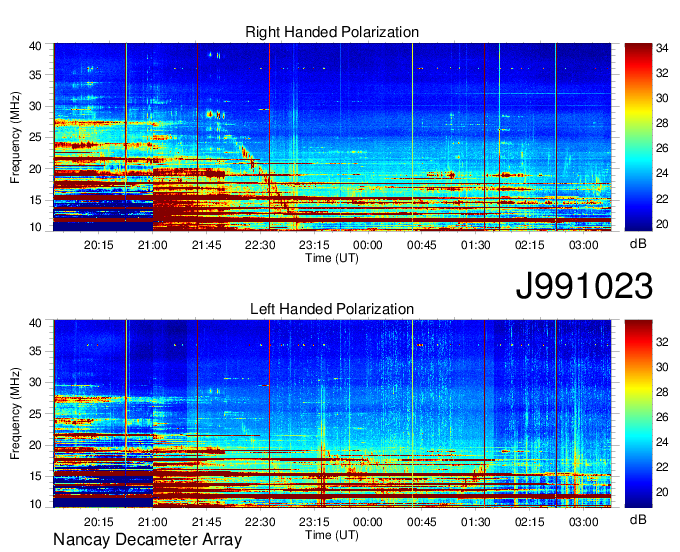Click the Left Handed Polarization color bar
680x552 pixels.
pos(638,414)
